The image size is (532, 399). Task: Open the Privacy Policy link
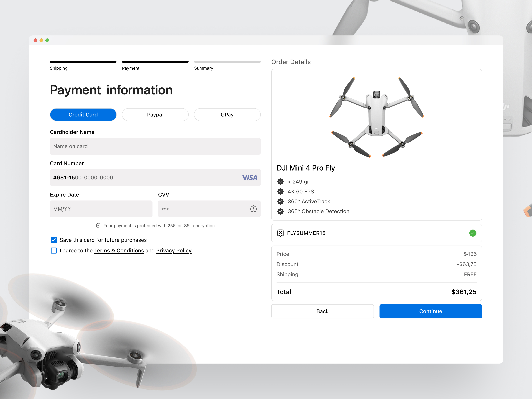[x=174, y=251]
